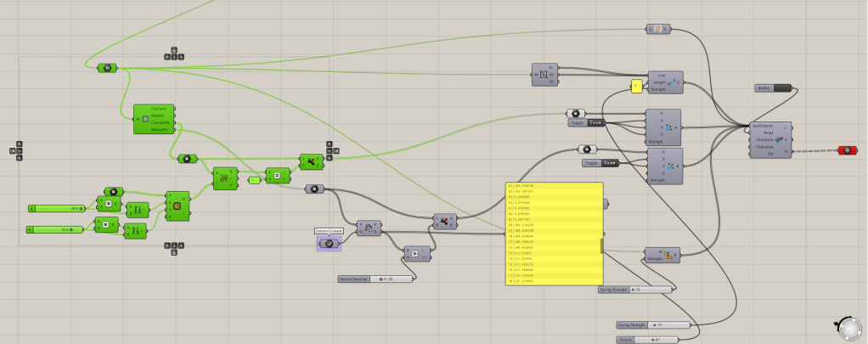Select the Line Length goal component icon
Viewport: 868px width, 344px height.
pyautogui.click(x=670, y=82)
